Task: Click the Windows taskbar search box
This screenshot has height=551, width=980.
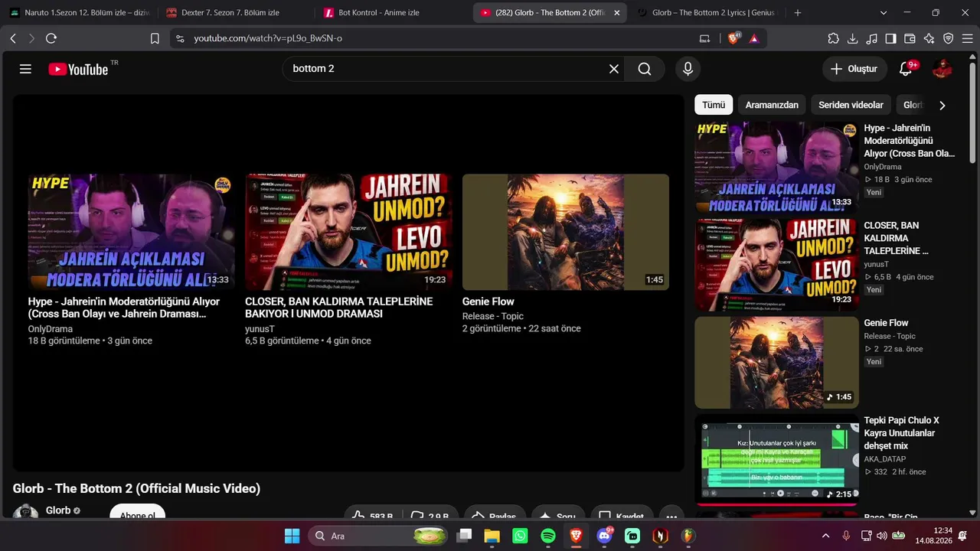Action: point(379,536)
